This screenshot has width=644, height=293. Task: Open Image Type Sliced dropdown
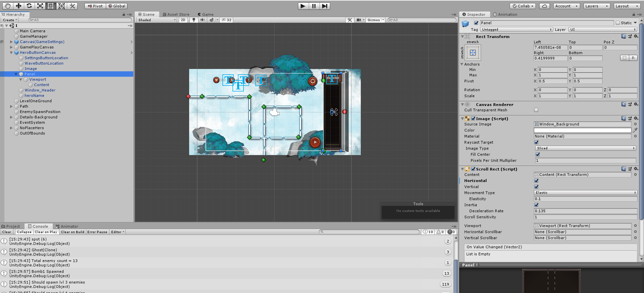pos(586,148)
